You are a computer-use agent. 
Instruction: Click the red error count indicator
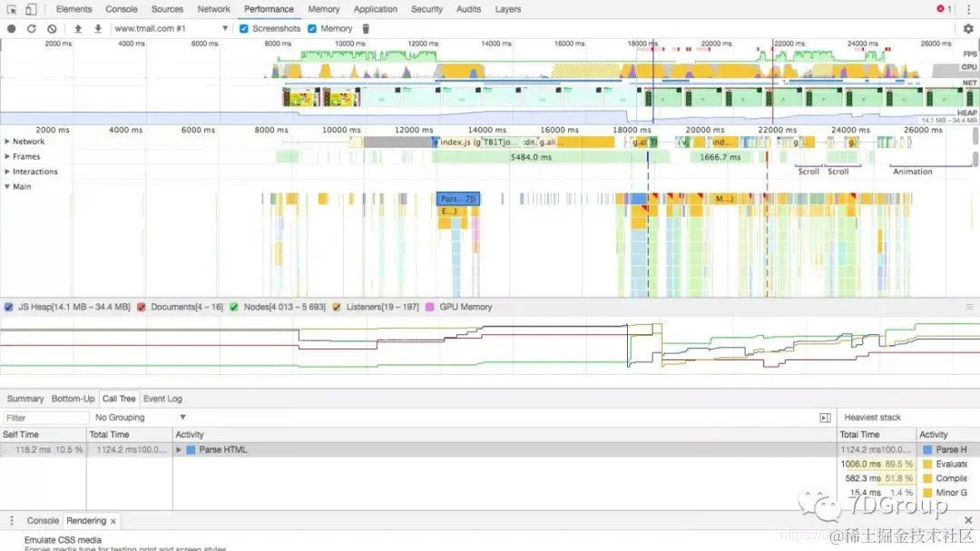coord(944,9)
